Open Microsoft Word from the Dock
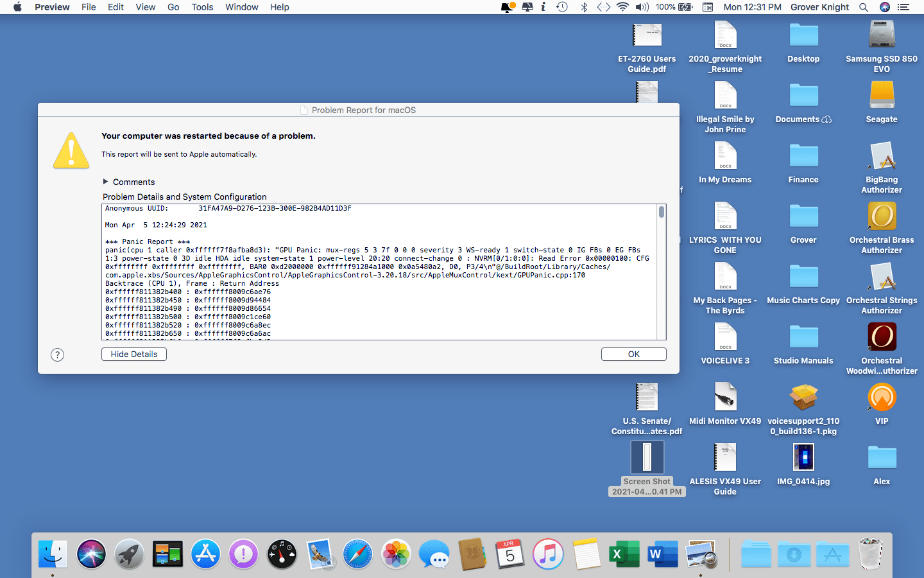The height and width of the screenshot is (578, 924). coord(662,554)
